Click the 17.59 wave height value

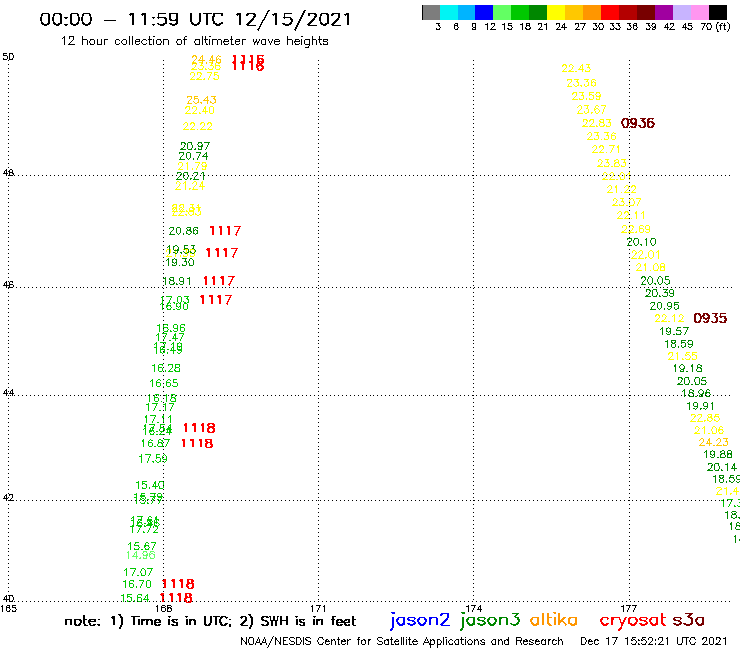click(153, 459)
